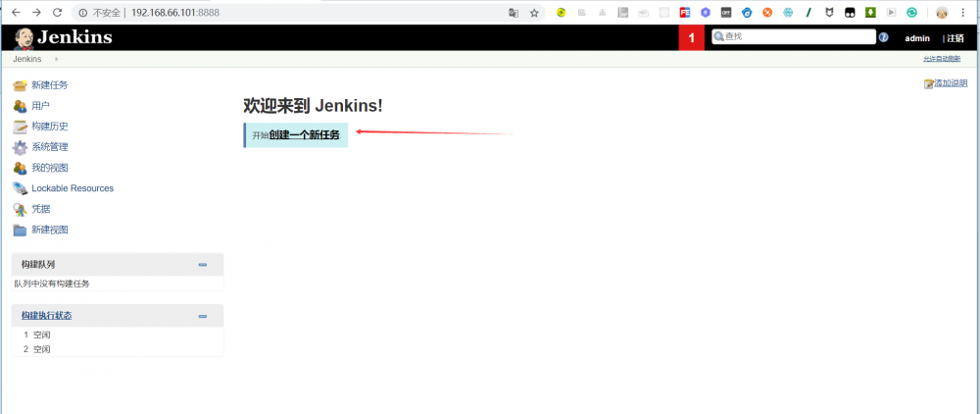The image size is (980, 414).
Task: Bookmark page with star icon
Action: pos(534,13)
